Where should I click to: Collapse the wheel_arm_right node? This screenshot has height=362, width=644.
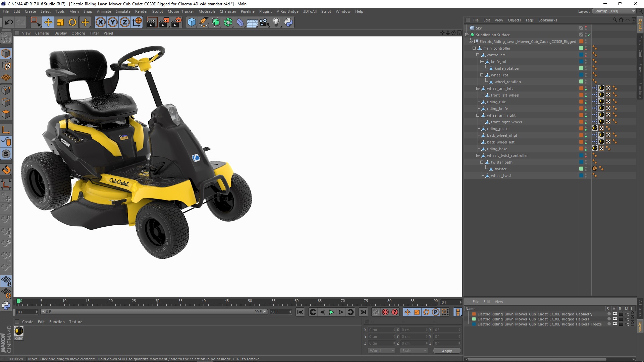(x=478, y=115)
